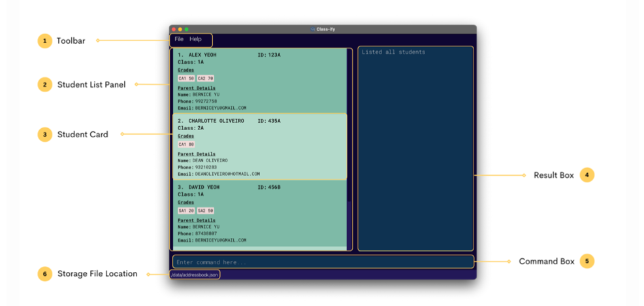Select the DAVID YEOH student name
Image resolution: width=644 pixels, height=306 pixels.
[x=204, y=187]
